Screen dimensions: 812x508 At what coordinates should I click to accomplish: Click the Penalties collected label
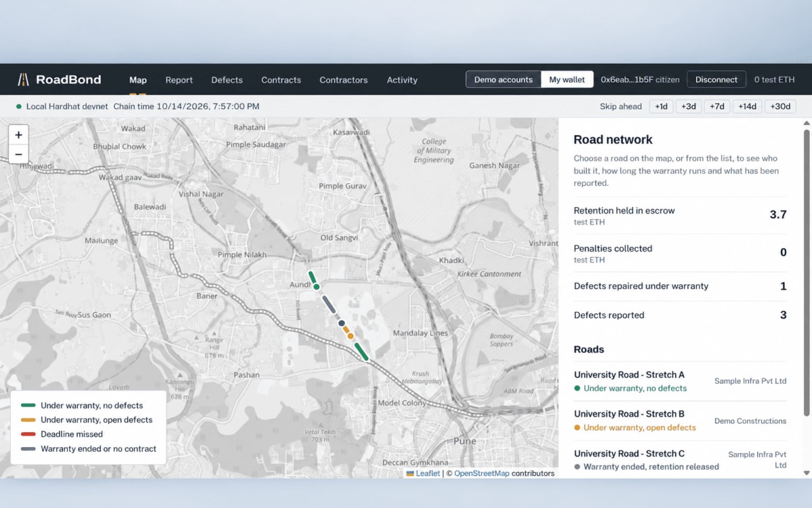point(613,248)
